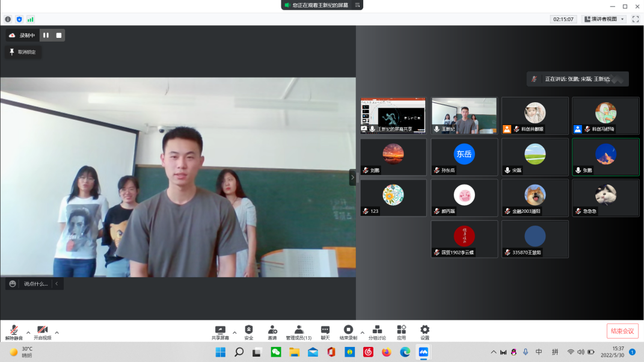Unmute microphone with 解除静音
The width and height of the screenshot is (644, 362).
click(x=13, y=331)
